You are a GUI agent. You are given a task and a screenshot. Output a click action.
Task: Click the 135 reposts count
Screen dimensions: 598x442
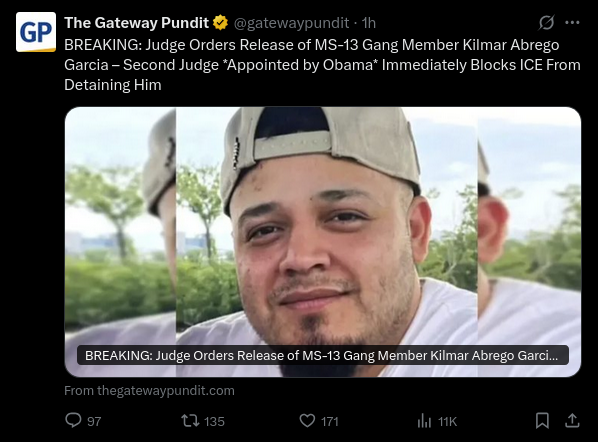coord(214,421)
